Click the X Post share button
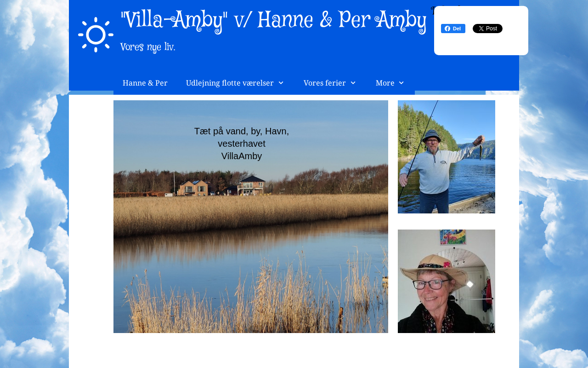Screen dimensions: 588x368 pos(487,29)
